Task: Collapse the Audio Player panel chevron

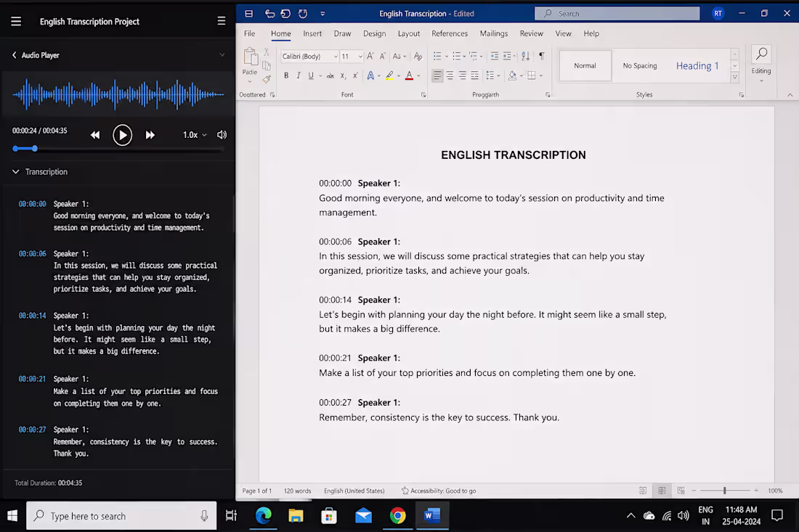Action: pos(222,55)
